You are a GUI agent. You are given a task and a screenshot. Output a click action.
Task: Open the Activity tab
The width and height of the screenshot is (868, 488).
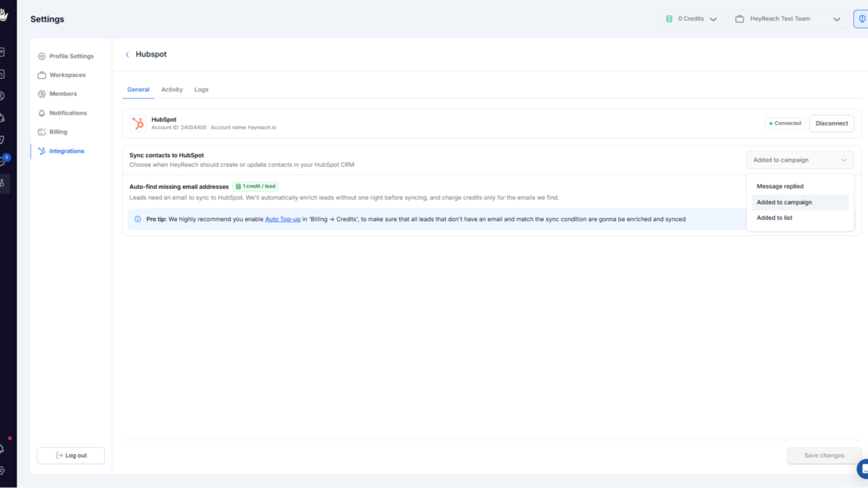tap(172, 90)
